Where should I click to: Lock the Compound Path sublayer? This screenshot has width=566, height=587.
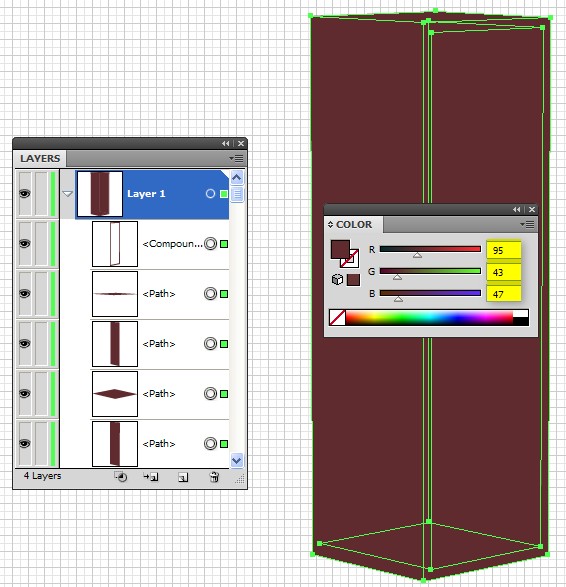click(x=41, y=244)
